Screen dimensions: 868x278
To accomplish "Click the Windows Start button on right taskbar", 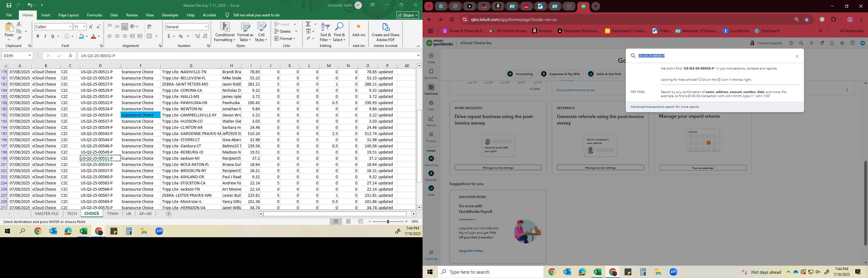I will click(430, 272).
